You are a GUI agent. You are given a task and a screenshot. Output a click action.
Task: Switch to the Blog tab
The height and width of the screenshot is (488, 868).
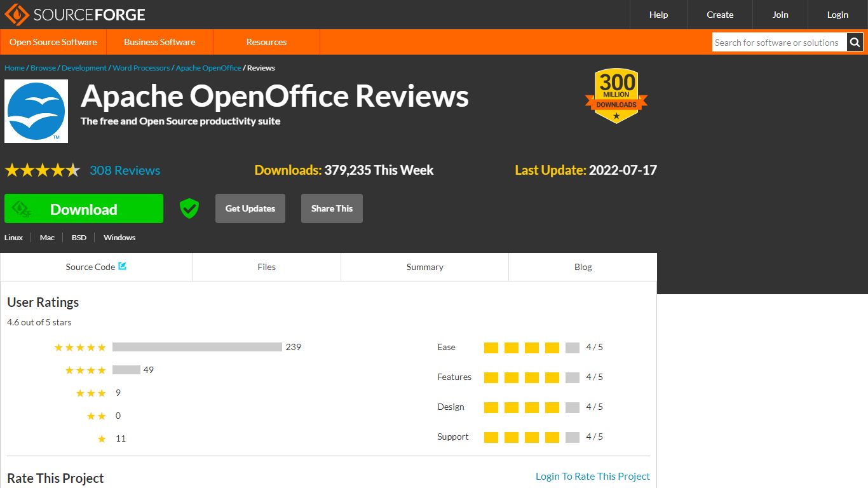[583, 267]
